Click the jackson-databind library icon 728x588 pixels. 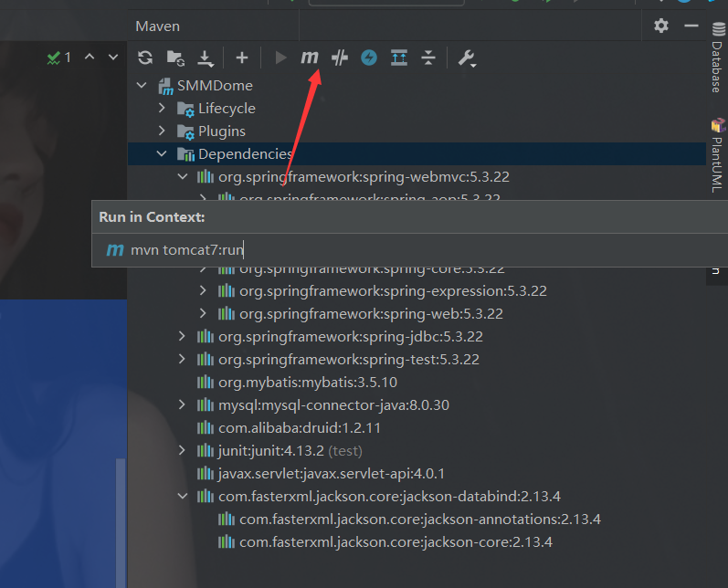point(206,496)
